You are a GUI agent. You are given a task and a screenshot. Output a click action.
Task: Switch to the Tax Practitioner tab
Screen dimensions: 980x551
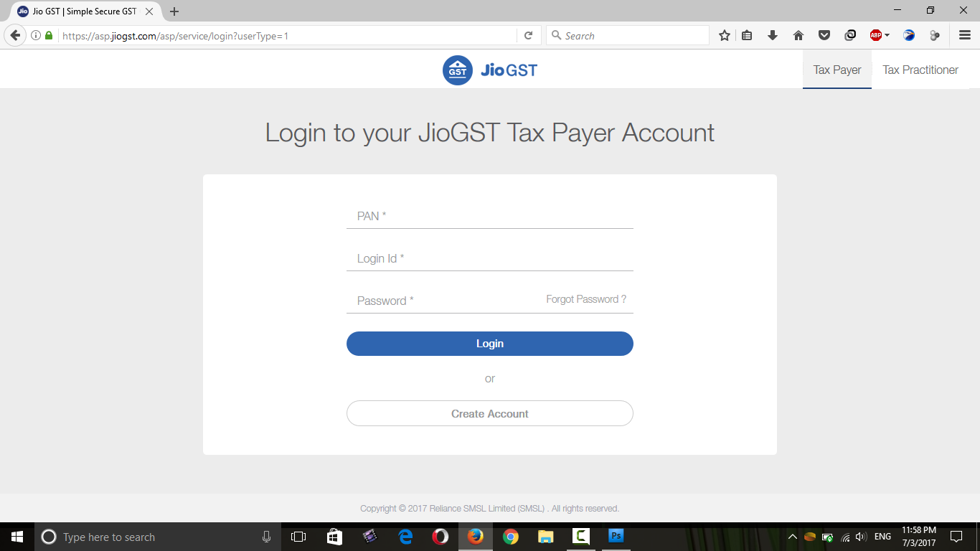point(920,70)
